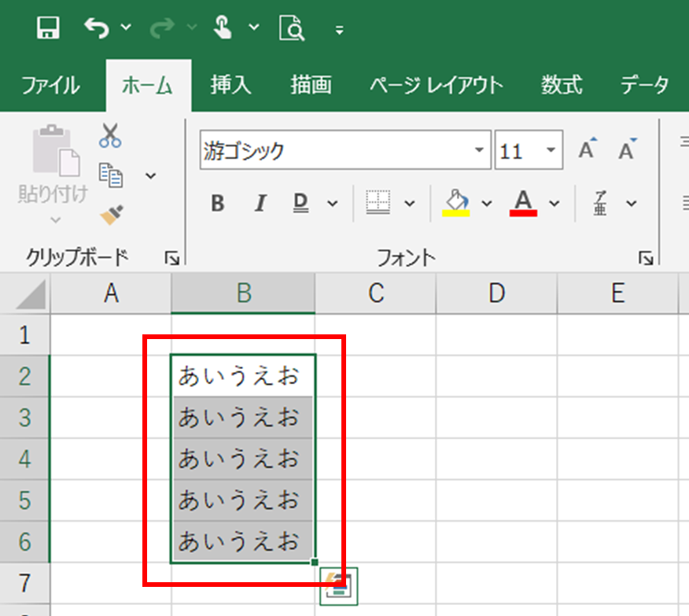Click the print preview icon
The image size is (689, 616).
coord(291,29)
